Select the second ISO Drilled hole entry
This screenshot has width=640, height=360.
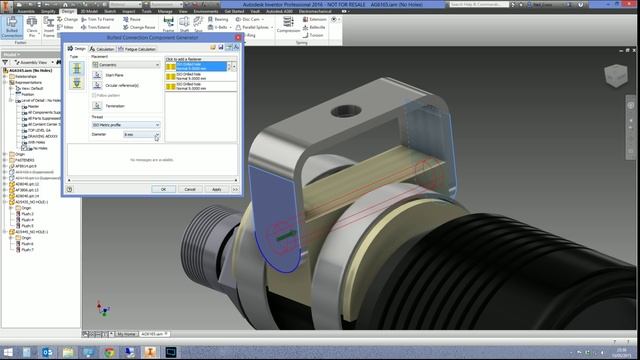click(201, 76)
